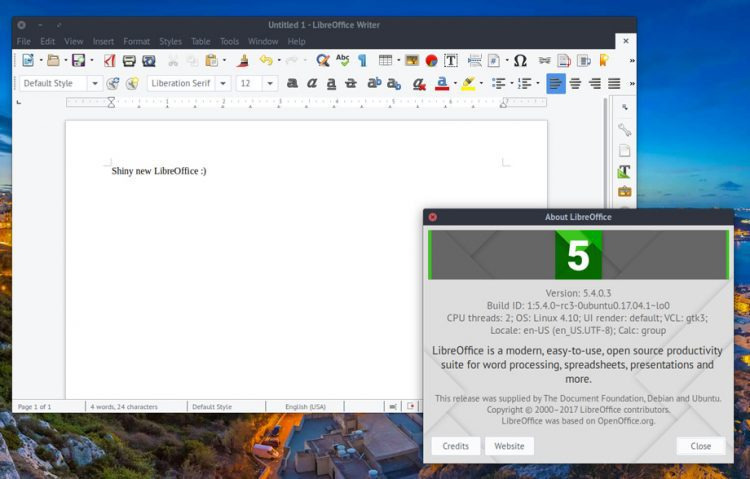This screenshot has width=750, height=479.
Task: Insert a table using the table icon
Action: click(x=385, y=60)
